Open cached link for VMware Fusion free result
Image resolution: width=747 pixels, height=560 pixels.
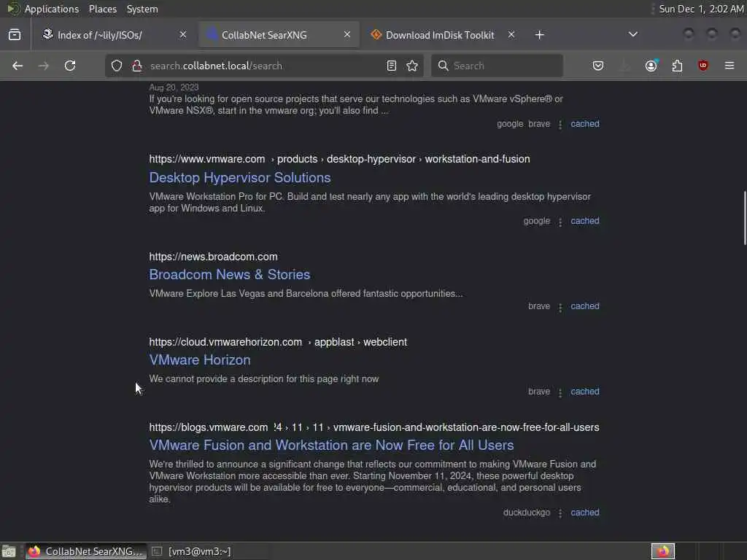[585, 513]
